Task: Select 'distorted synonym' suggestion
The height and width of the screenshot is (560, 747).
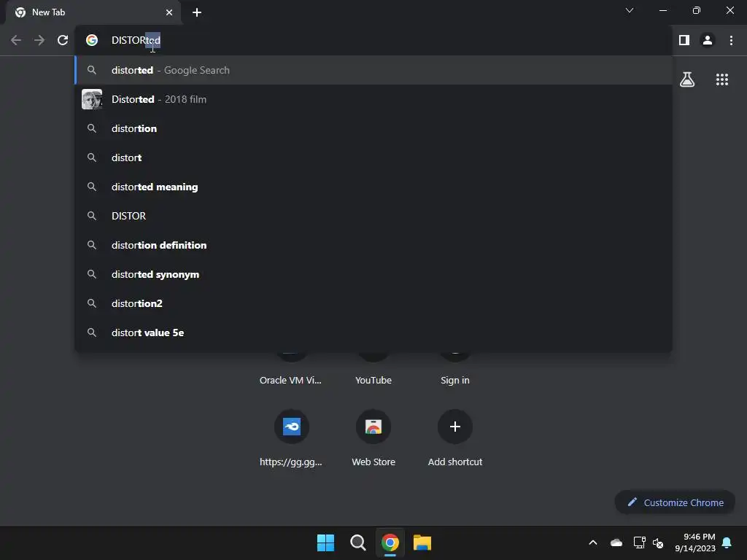Action: pos(373,274)
